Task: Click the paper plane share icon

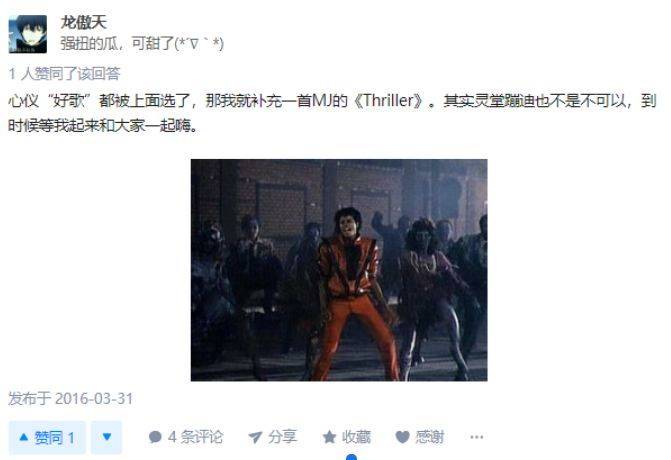Action: pos(255,437)
